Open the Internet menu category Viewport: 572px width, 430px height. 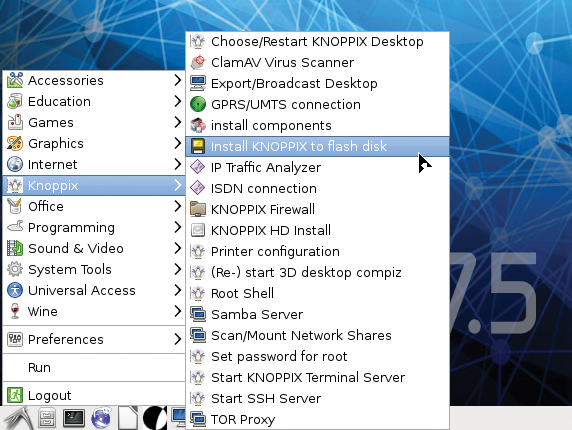(x=94, y=164)
